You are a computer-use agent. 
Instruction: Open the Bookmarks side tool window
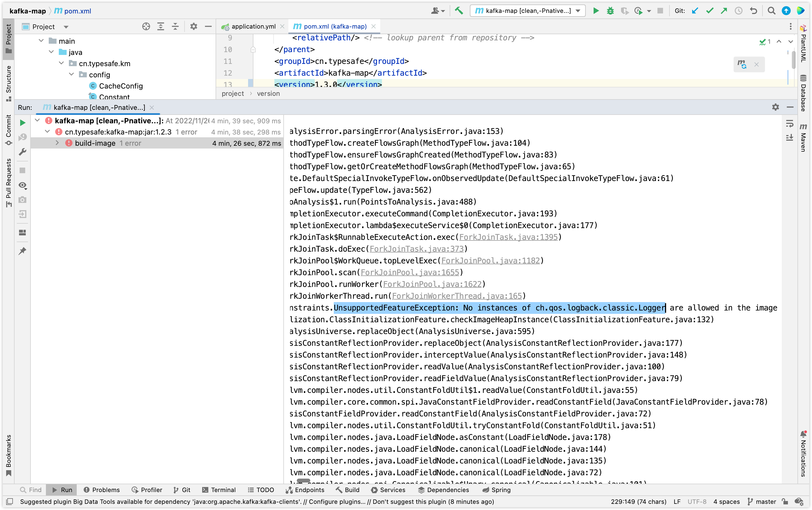click(x=8, y=455)
